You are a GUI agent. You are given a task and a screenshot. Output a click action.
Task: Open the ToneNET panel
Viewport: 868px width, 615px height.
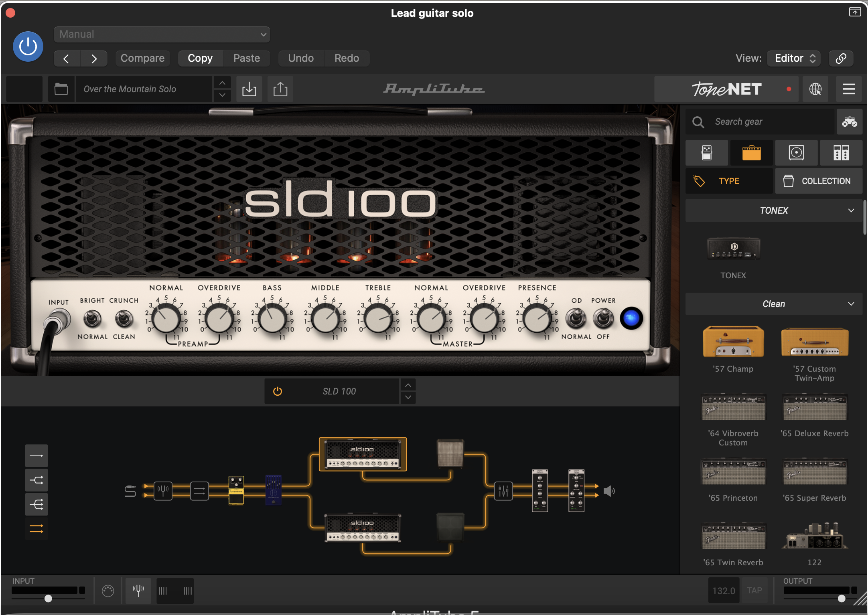(x=727, y=89)
